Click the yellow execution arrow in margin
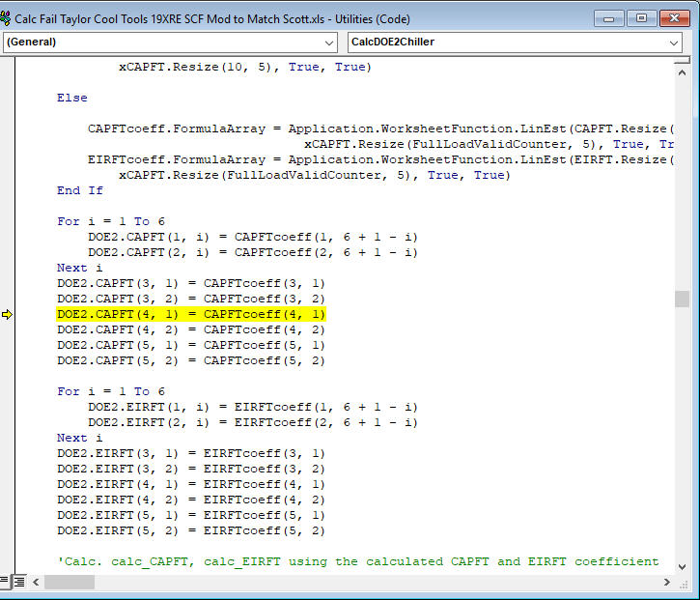The width and height of the screenshot is (700, 600). pos(7,315)
